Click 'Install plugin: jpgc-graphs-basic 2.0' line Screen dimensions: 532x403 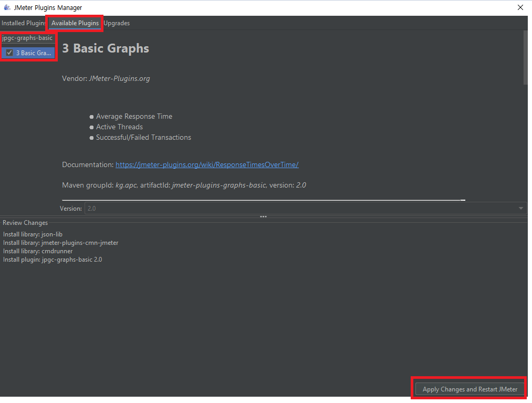(x=53, y=260)
